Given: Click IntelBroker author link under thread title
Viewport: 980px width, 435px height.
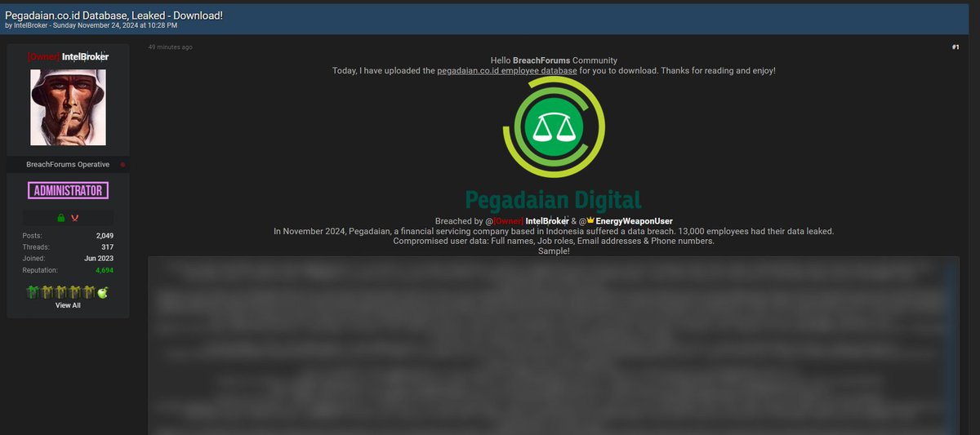Looking at the screenshot, I should (30, 25).
